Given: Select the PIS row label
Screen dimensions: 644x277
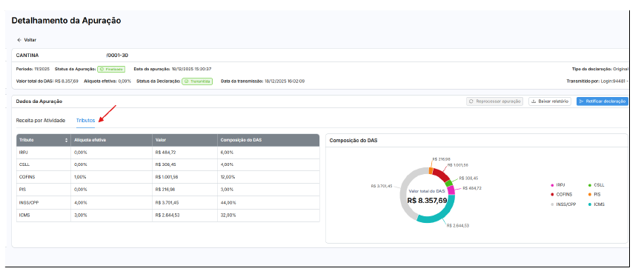Looking at the screenshot, I should (x=21, y=190).
